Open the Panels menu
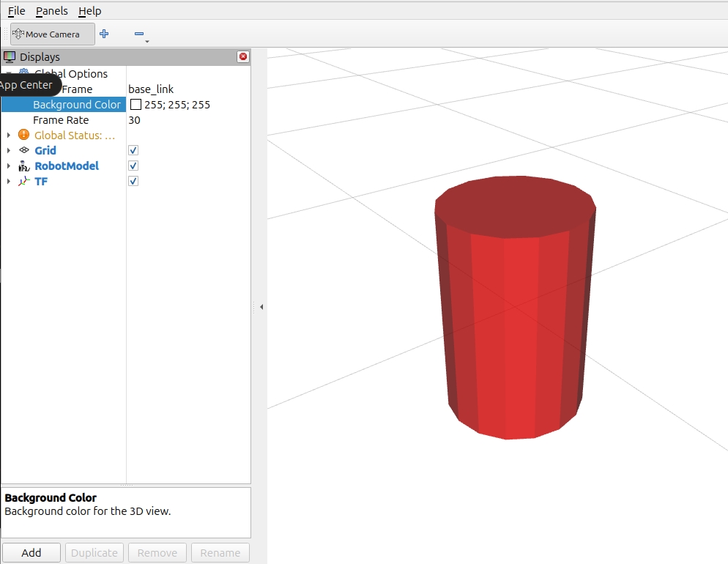Image resolution: width=728 pixels, height=564 pixels. pyautogui.click(x=51, y=11)
